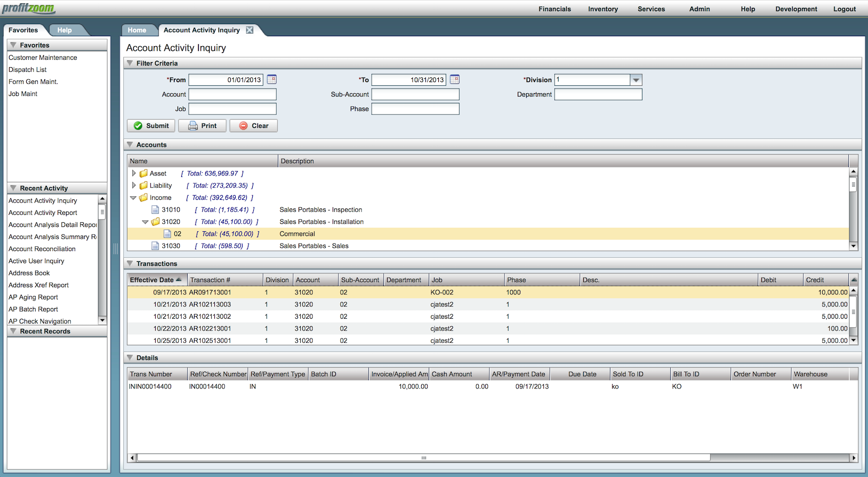Viewport: 868px width, 477px height.
Task: Click the Account input field
Action: pyautogui.click(x=232, y=94)
